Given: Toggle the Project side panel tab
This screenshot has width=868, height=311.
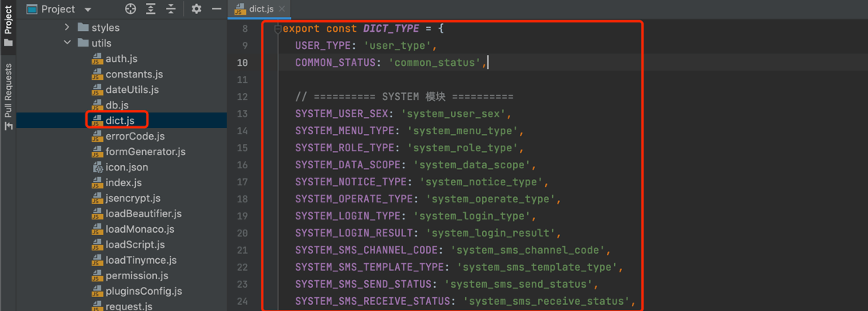Looking at the screenshot, I should (x=8, y=23).
